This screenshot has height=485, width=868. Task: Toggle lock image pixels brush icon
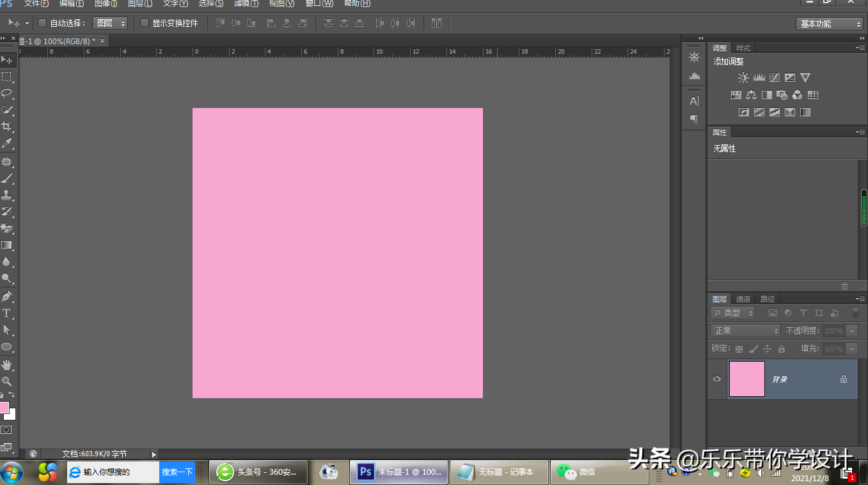(753, 349)
